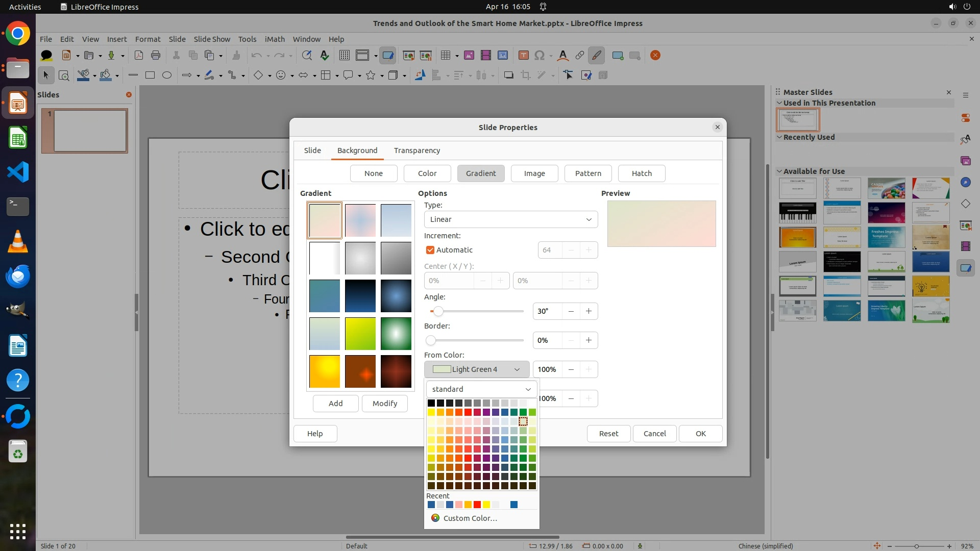Select the Rectangle drawing tool
980x551 pixels.
(x=150, y=76)
